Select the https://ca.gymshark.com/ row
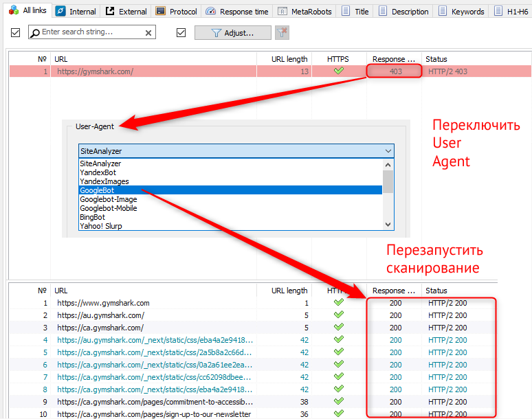This screenshot has width=532, height=419. (253, 328)
